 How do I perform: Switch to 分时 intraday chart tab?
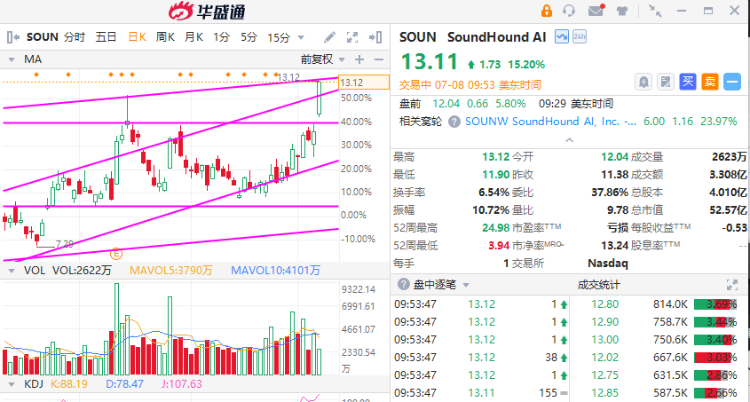tap(75, 37)
